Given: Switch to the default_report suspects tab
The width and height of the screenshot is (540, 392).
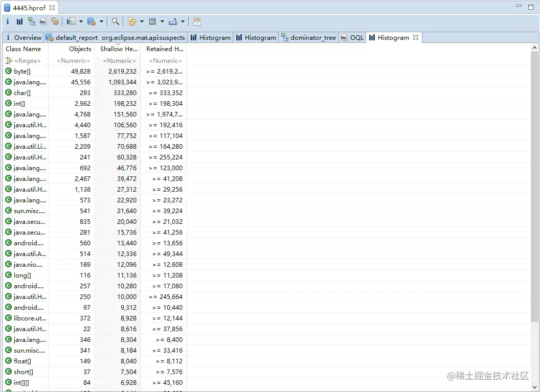Looking at the screenshot, I should tap(116, 37).
